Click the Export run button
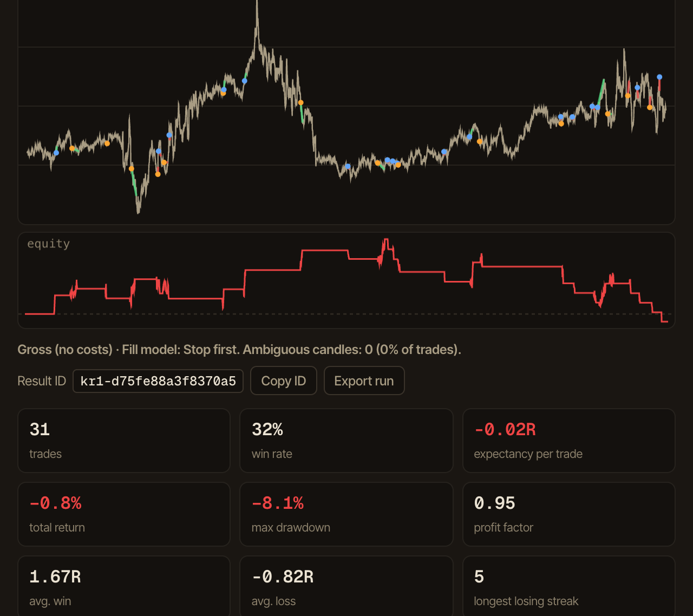 pos(364,381)
